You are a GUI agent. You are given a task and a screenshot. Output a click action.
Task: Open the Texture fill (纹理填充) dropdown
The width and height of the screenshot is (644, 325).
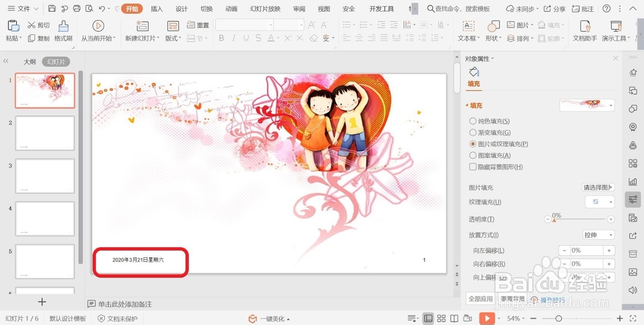click(x=600, y=202)
